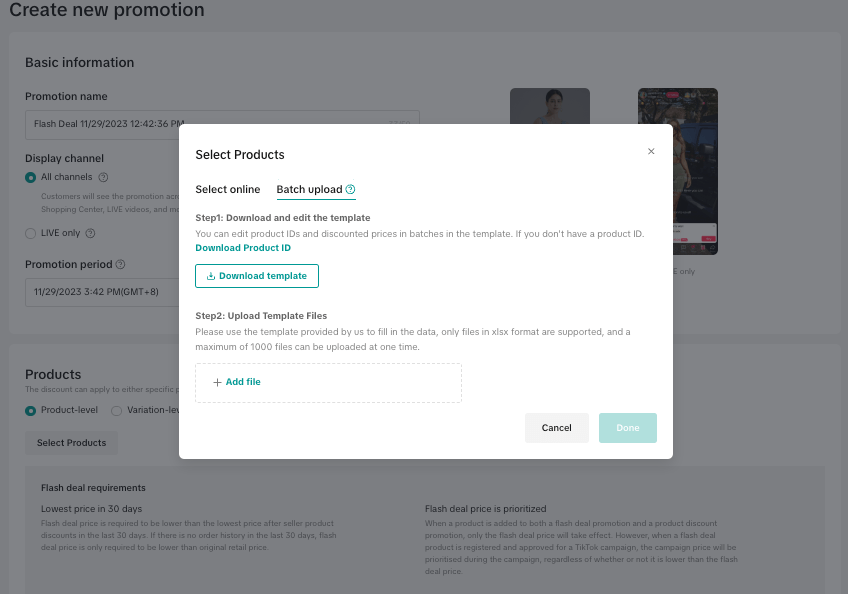Open the Promotion period date field

[100, 292]
